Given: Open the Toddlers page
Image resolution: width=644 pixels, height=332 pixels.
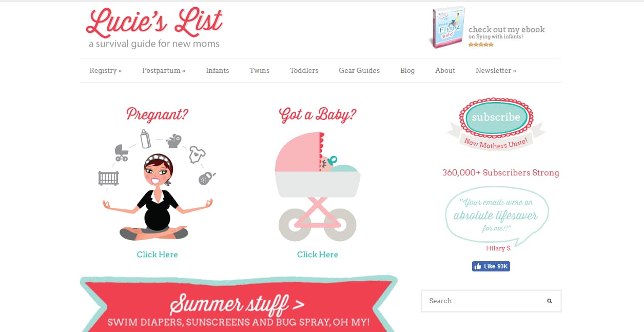Looking at the screenshot, I should pos(304,71).
